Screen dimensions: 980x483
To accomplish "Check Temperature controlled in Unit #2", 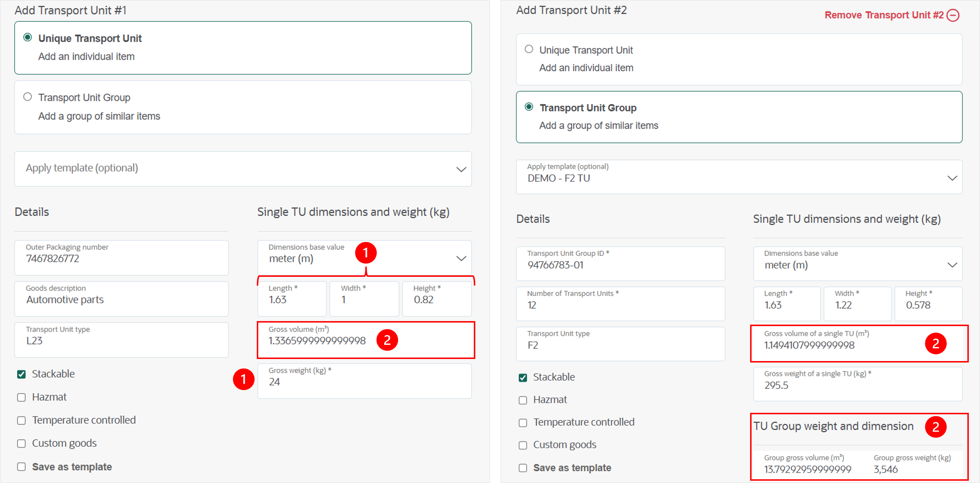I will coord(523,423).
